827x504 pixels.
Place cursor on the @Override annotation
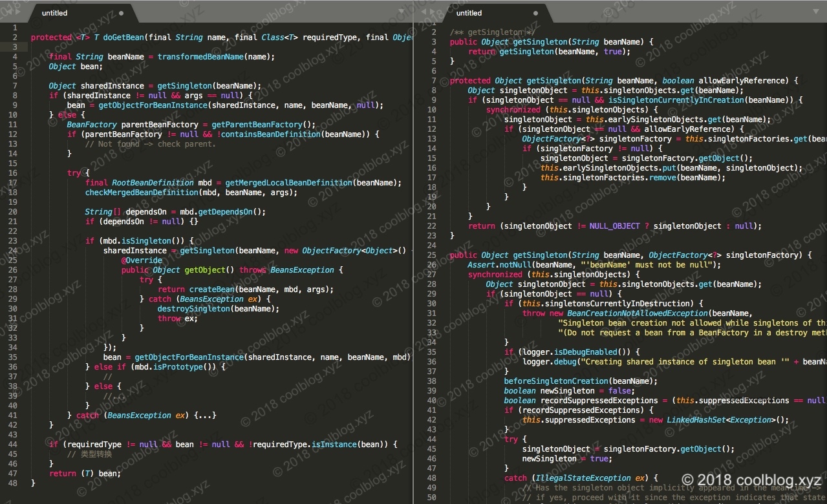point(142,260)
